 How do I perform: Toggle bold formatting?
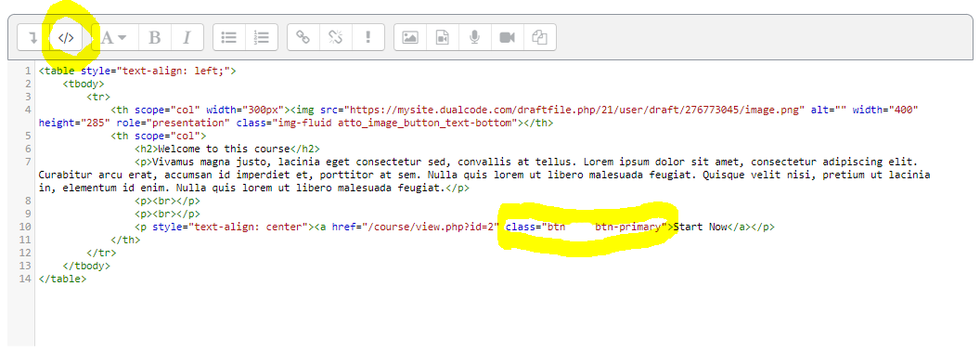[x=154, y=37]
